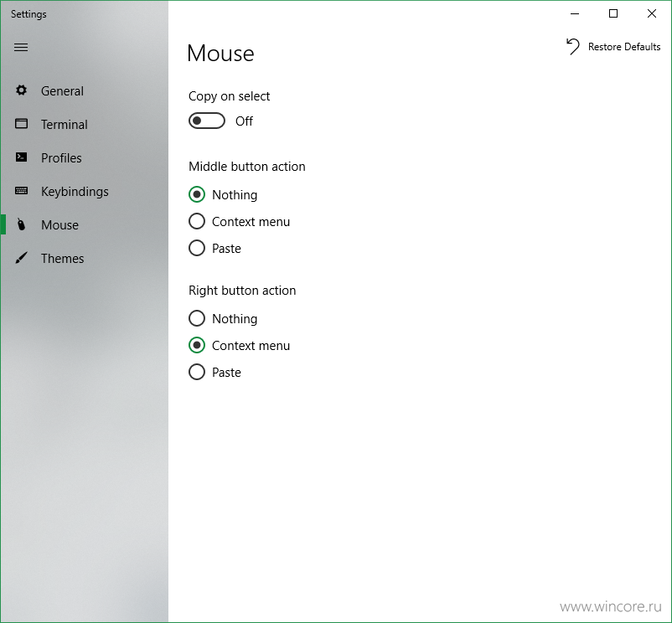Viewport: 672px width, 623px height.
Task: Click the Copy on select label
Action: coord(230,96)
